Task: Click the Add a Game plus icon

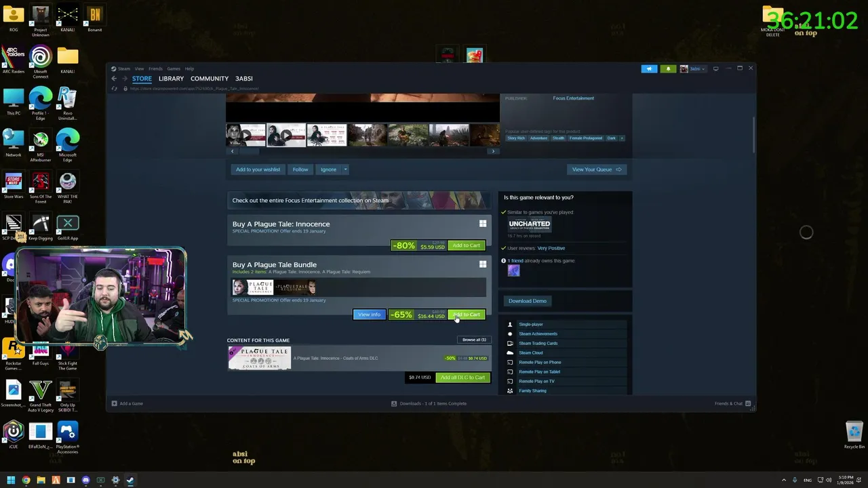Action: [x=114, y=403]
